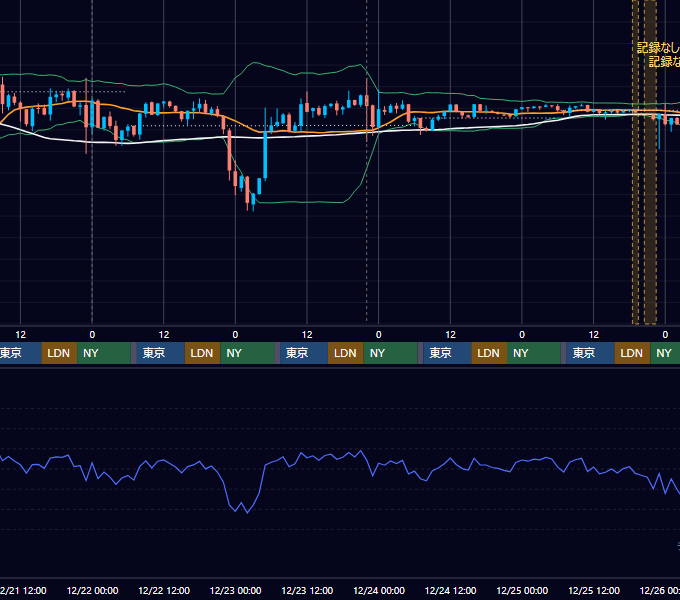The width and height of the screenshot is (680, 600).
Task: Click the 12/22 12:00 time axis label
Action: (164, 590)
